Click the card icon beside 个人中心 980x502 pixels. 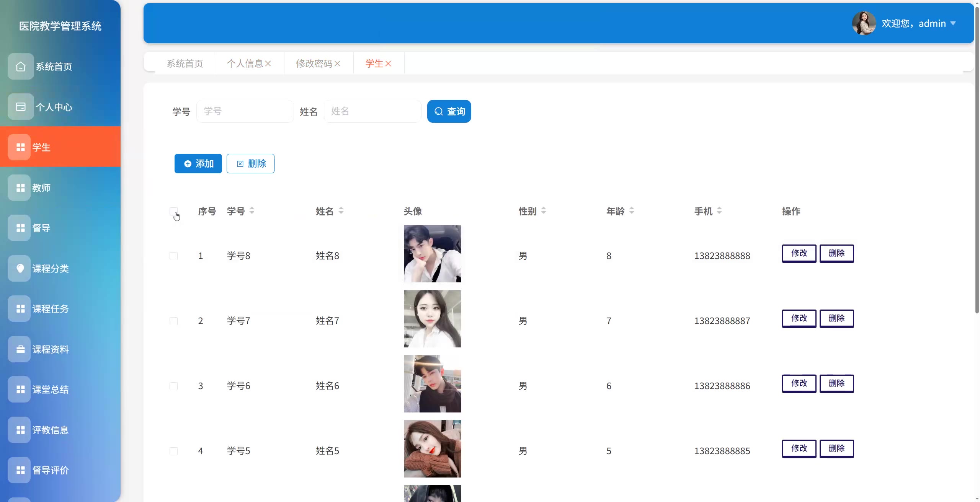click(21, 107)
